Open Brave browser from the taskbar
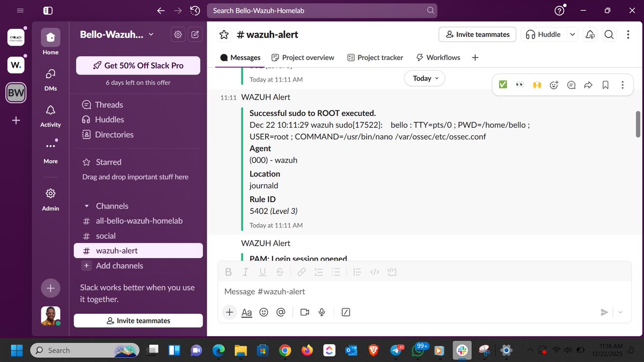This screenshot has height=362, width=644. pos(373,350)
